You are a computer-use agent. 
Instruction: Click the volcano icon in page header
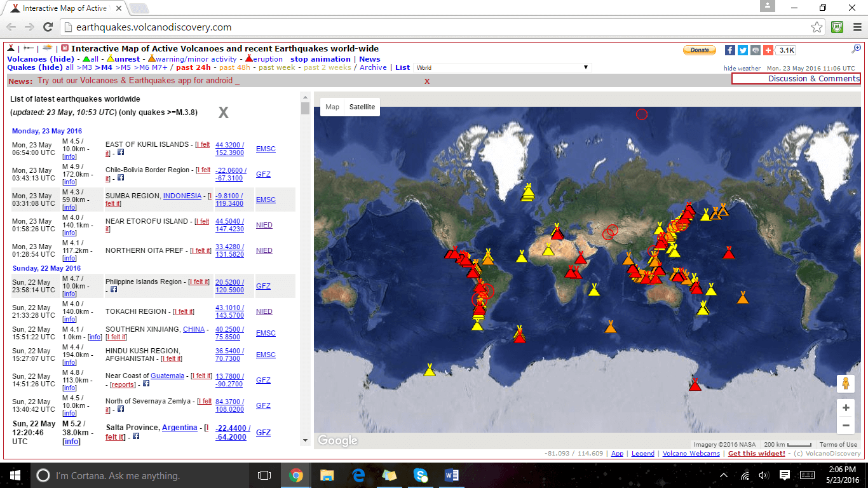point(11,48)
